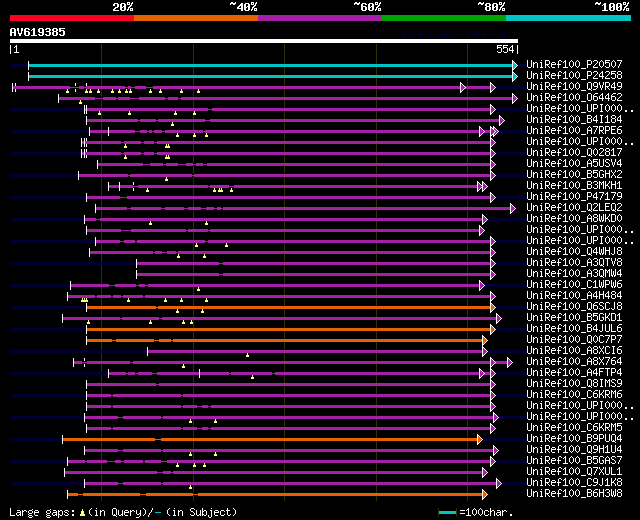Open hit UniRef100_B4I184
This screenshot has height=520, width=640.
tap(574, 120)
